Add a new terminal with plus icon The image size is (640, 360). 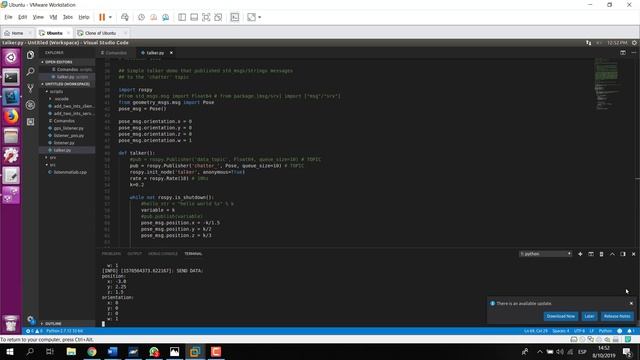[580, 254]
